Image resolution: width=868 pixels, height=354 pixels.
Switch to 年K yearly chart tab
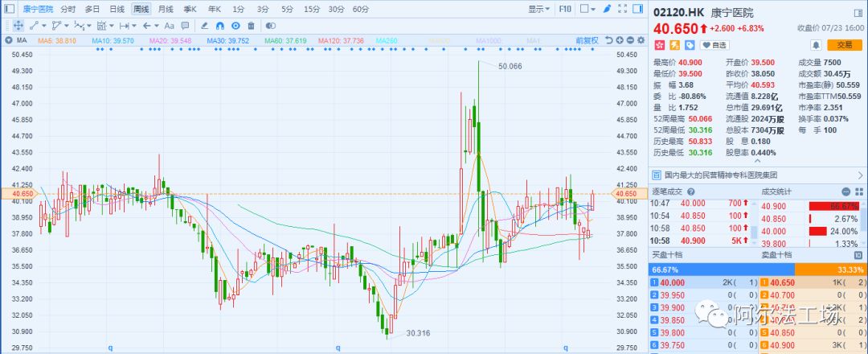(x=215, y=9)
